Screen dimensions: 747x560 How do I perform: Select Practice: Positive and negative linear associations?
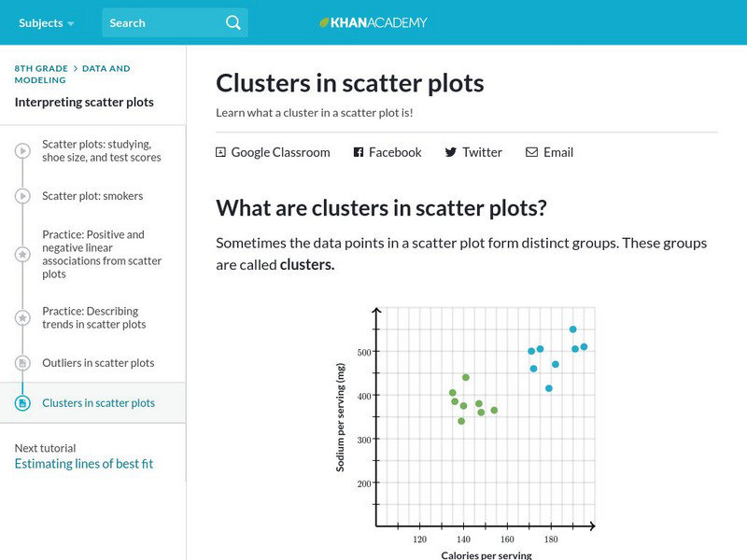tap(101, 255)
